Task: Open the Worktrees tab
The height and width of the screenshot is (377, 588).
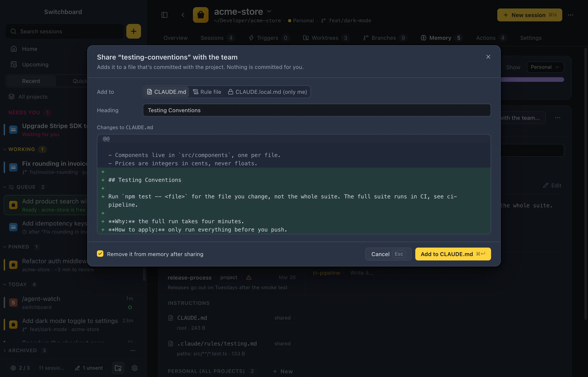Action: (326, 38)
